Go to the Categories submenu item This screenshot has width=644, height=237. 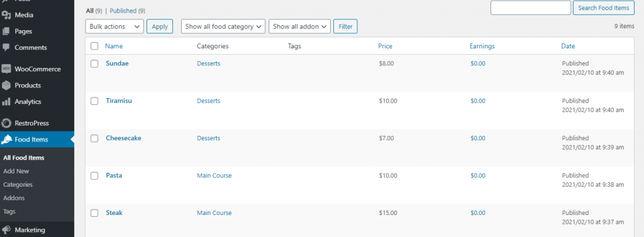point(18,184)
